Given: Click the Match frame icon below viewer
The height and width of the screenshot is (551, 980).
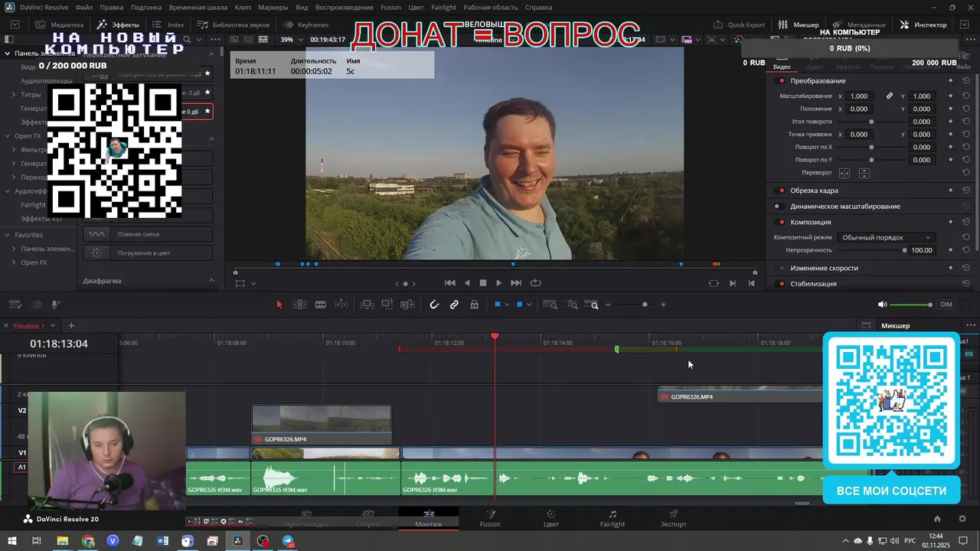Looking at the screenshot, I should [714, 283].
